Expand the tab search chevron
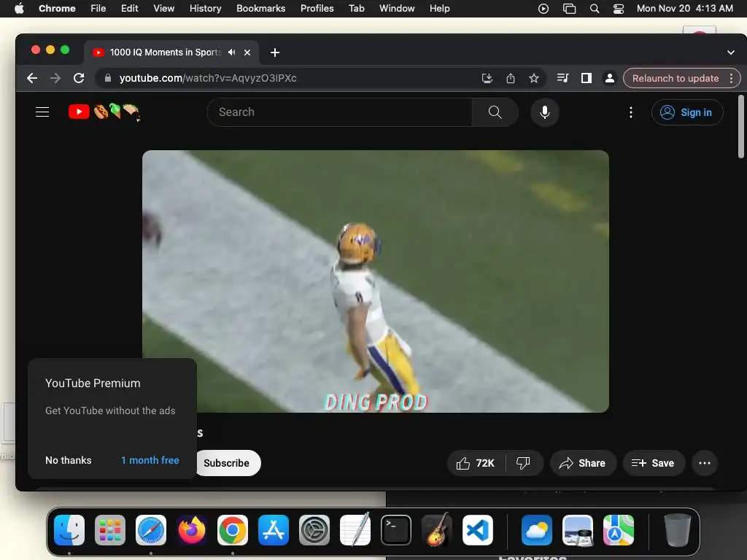Screen dimensions: 747x560 coord(731,52)
